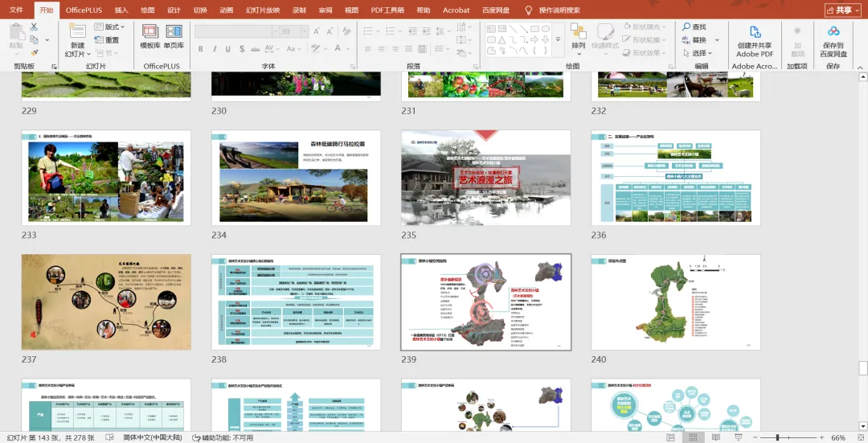Select slide thumbnail 235 艺术浪漫之旅
This screenshot has height=443, width=868.
(x=485, y=178)
